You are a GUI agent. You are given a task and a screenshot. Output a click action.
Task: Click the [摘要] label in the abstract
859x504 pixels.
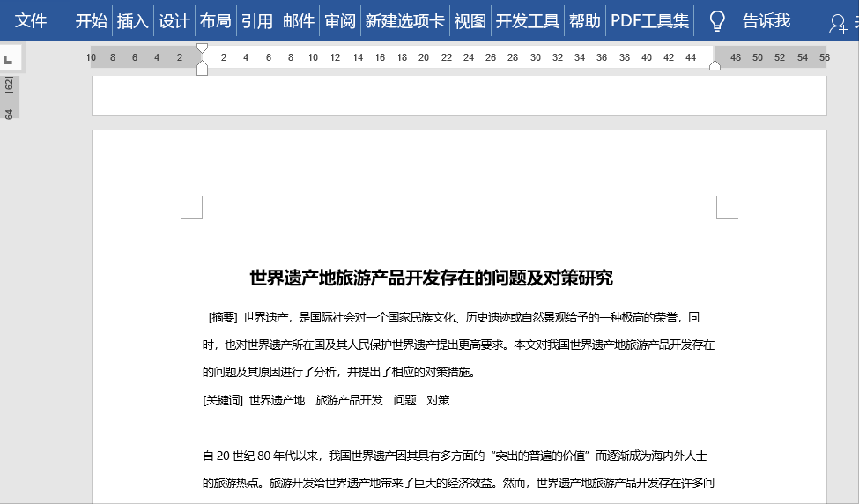pyautogui.click(x=222, y=317)
